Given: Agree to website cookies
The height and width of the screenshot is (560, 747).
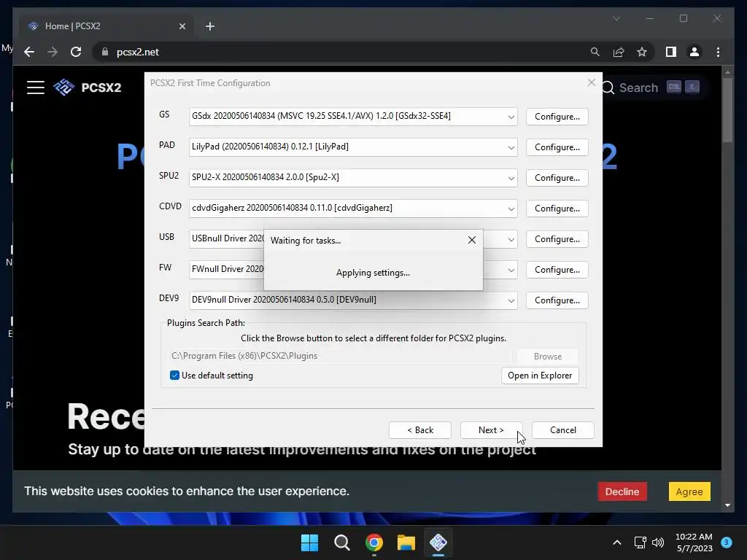Looking at the screenshot, I should [x=689, y=491].
